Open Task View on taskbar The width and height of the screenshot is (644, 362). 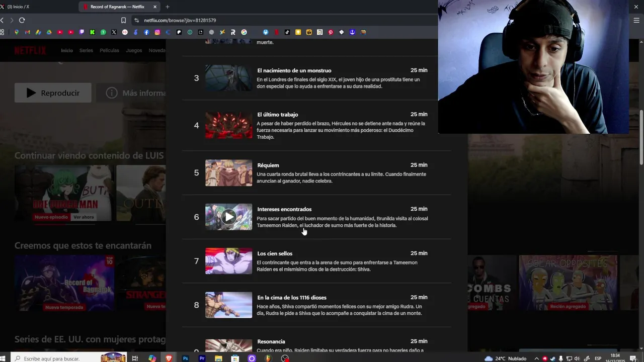[135, 358]
